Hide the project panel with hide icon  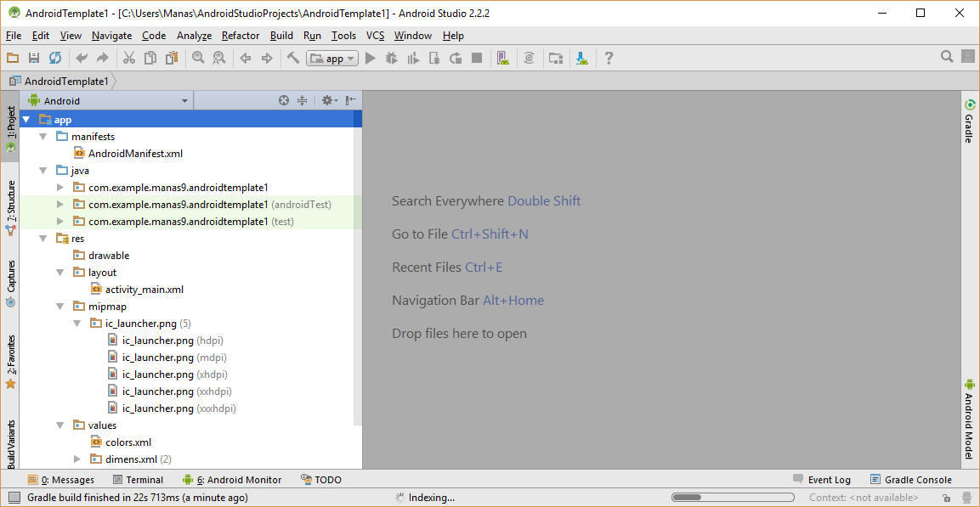[351, 100]
